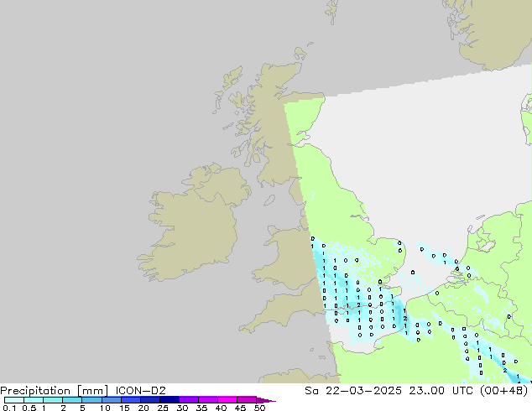This screenshot has width=532, height=411.
Task: Click the '25' legend scale value
Action: (163, 408)
